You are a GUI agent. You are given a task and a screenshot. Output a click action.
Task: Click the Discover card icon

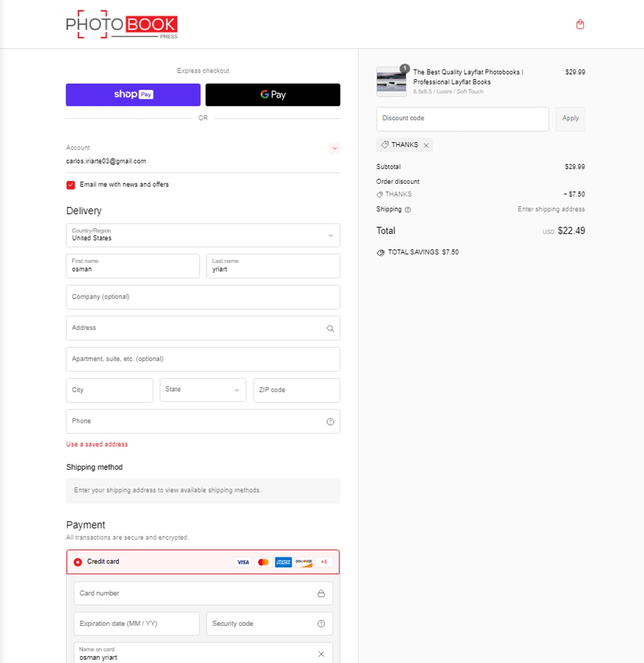pos(304,562)
